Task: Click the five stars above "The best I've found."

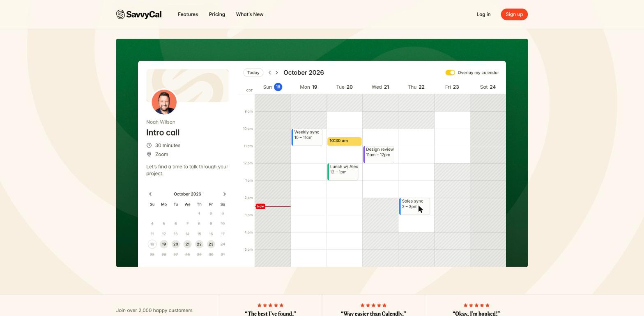Action: pos(270,305)
